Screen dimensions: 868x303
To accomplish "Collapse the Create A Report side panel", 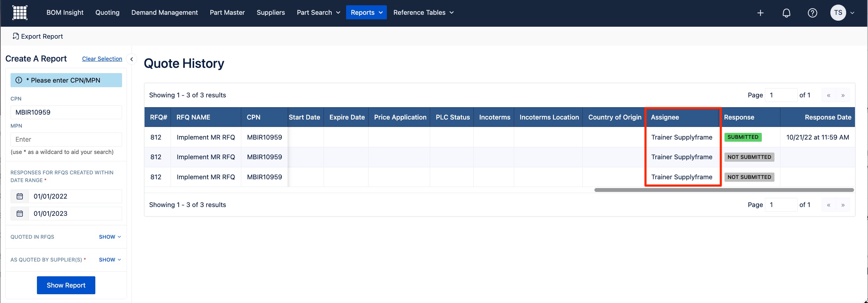I will 132,59.
